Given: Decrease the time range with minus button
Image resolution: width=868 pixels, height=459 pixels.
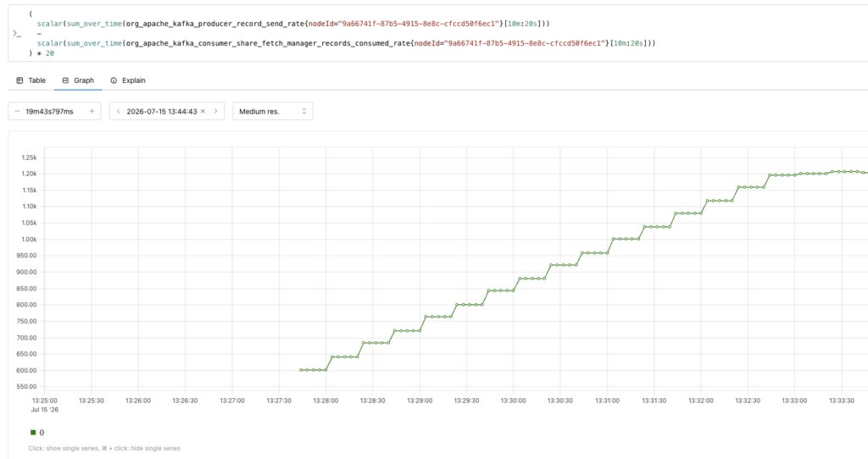Looking at the screenshot, I should [x=17, y=111].
